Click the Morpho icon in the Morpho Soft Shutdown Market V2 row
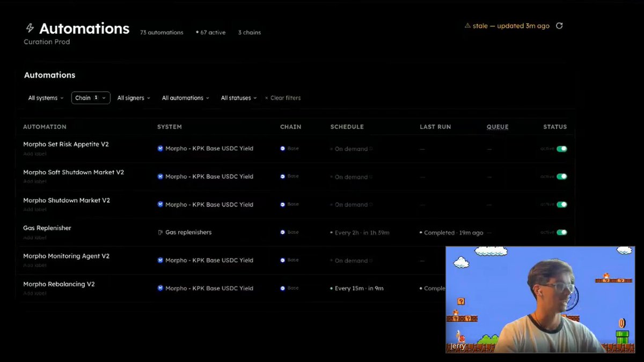The image size is (644, 362). click(160, 176)
